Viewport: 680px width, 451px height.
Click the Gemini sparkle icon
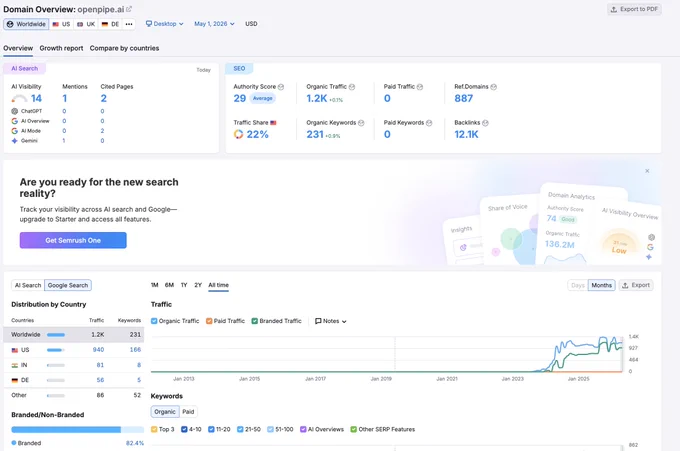tap(14, 141)
